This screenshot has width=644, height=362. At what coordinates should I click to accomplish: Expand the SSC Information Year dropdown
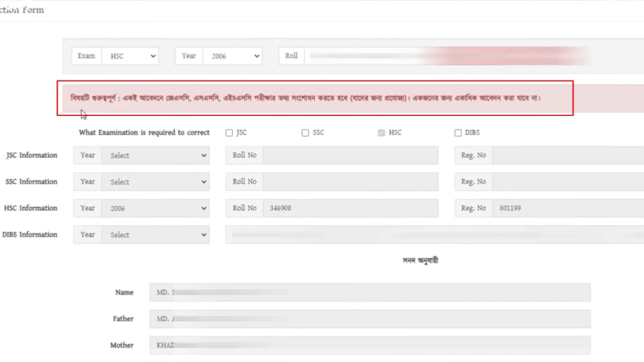click(x=155, y=182)
